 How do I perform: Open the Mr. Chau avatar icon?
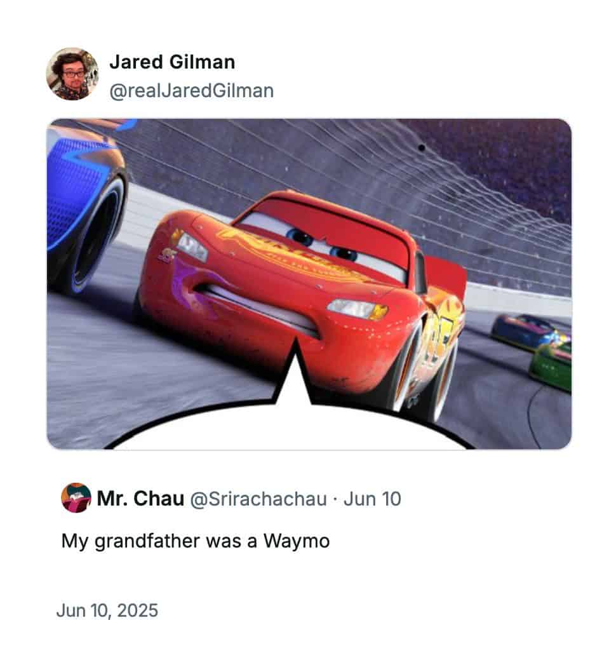(x=76, y=497)
